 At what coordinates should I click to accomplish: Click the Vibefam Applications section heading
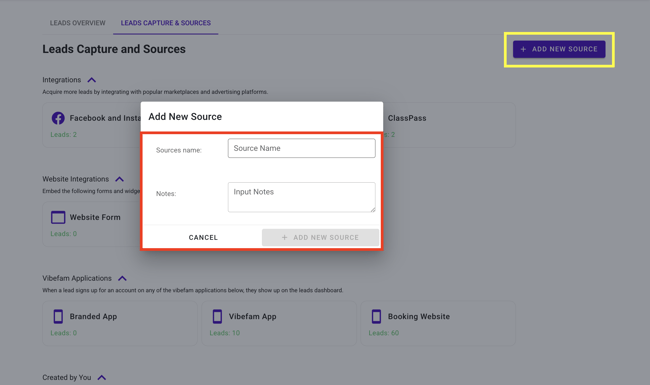click(x=77, y=278)
